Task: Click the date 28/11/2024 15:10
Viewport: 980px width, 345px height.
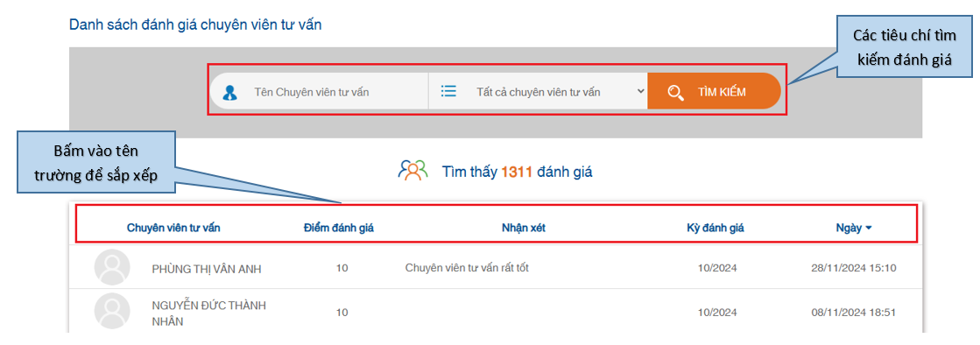Action: click(854, 268)
